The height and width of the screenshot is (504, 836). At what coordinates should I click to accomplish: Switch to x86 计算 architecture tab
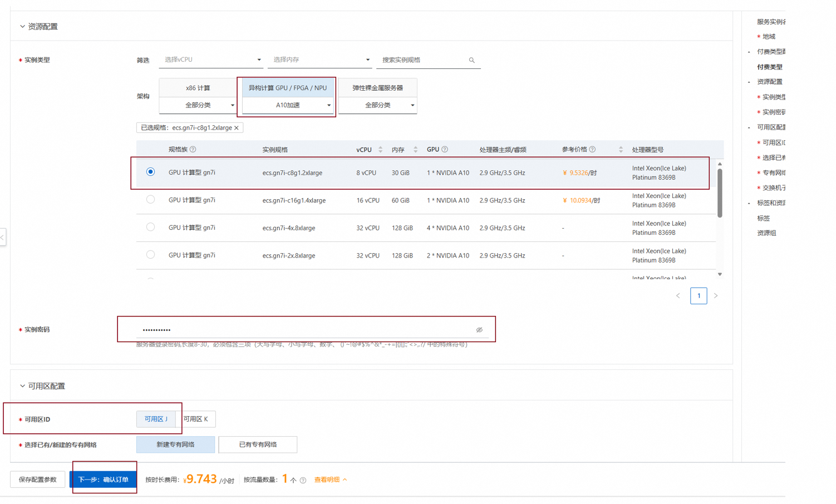click(x=198, y=88)
